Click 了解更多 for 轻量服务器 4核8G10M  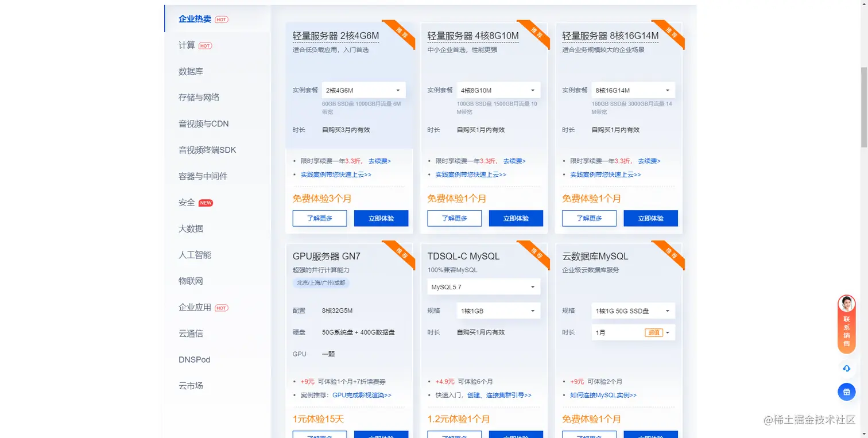click(455, 218)
